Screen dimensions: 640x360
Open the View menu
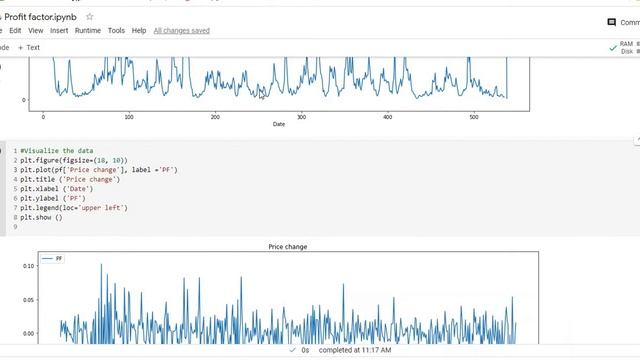pyautogui.click(x=36, y=31)
